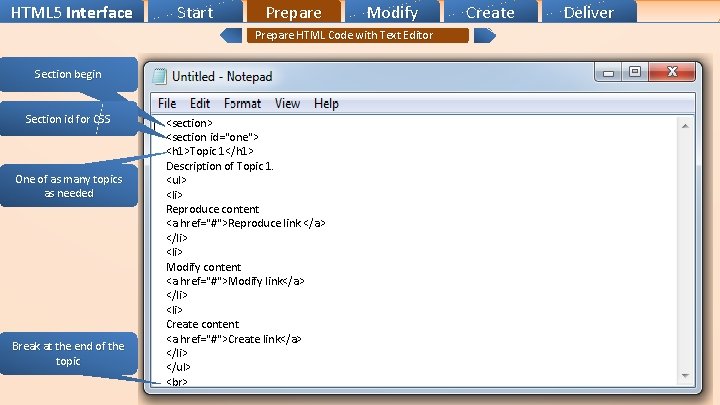Open the Notepad Format menu
Screen dimensions: 720x405
pos(242,104)
